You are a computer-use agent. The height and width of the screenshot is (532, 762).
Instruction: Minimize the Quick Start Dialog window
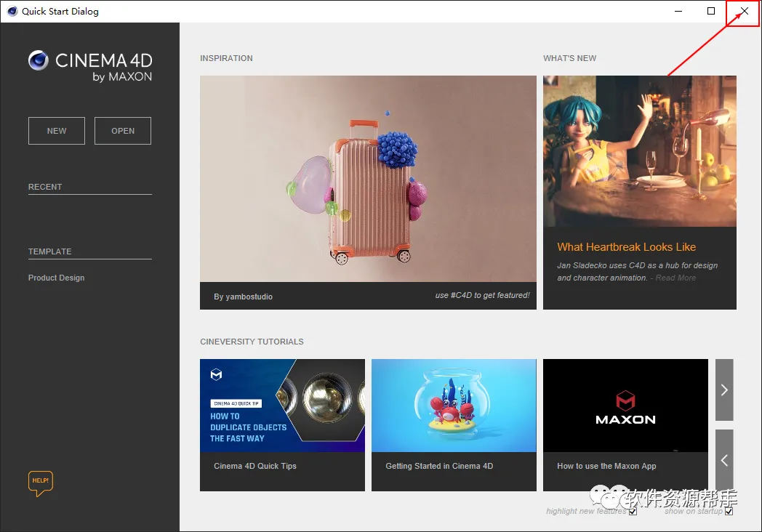click(x=678, y=11)
